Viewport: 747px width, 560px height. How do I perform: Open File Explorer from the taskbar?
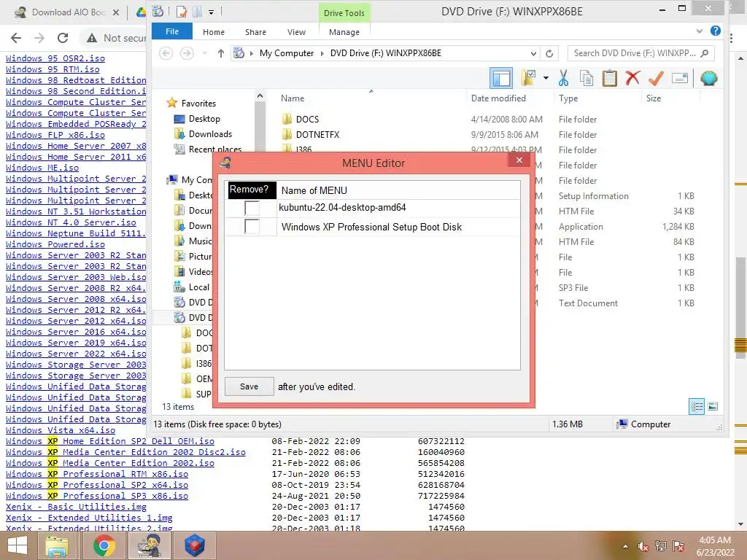57,545
